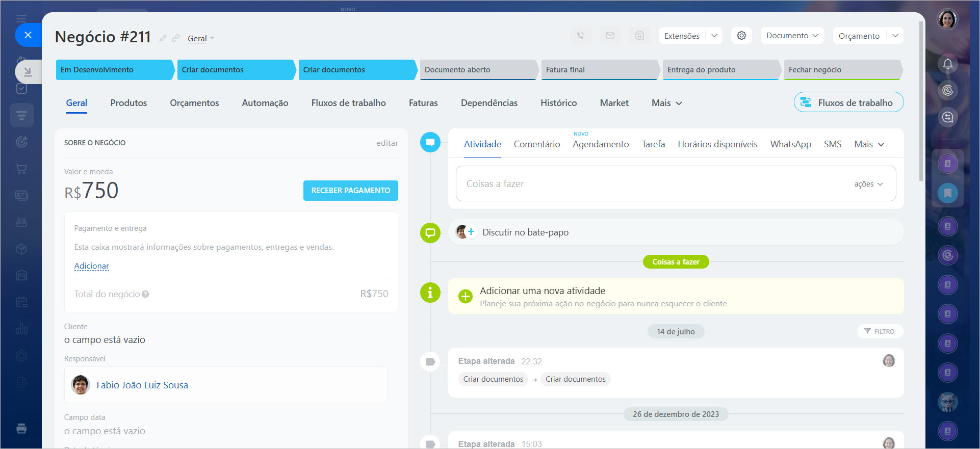This screenshot has width=980, height=449.
Task: Click the chat message icon in header
Action: pos(639,36)
